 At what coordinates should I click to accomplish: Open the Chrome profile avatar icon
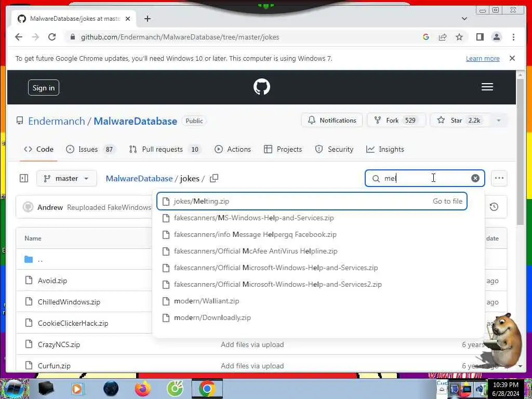coord(496,37)
